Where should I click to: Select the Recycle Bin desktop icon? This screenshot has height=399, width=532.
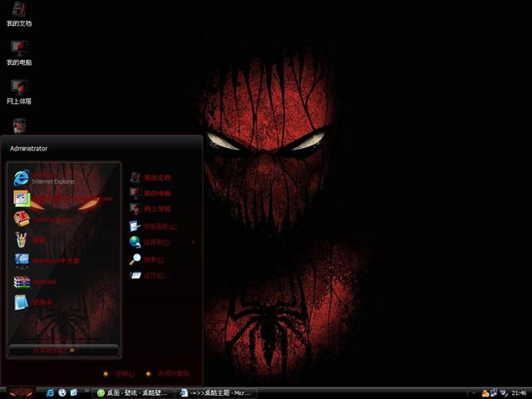tap(19, 125)
